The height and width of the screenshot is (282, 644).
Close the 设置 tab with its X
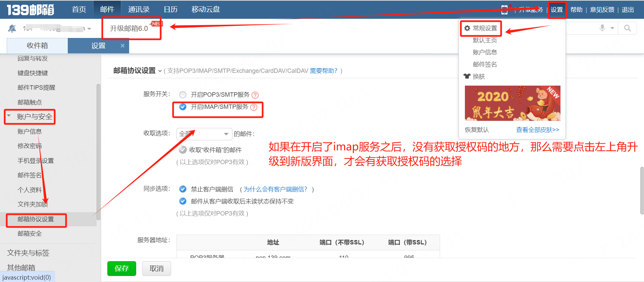point(122,46)
